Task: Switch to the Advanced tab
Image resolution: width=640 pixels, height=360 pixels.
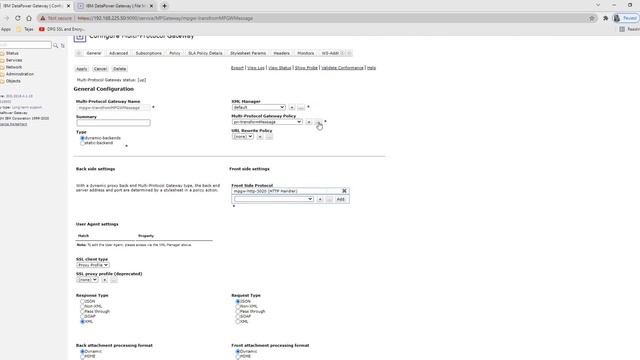Action: click(x=118, y=53)
